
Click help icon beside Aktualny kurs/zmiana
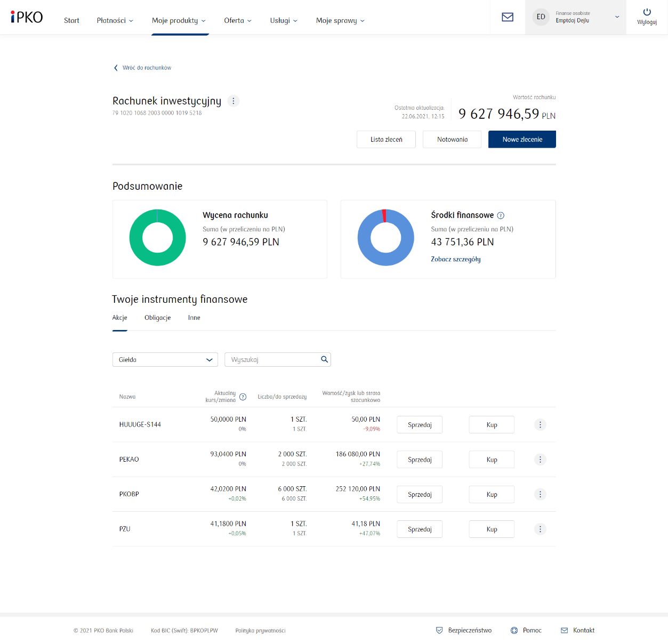click(x=243, y=397)
